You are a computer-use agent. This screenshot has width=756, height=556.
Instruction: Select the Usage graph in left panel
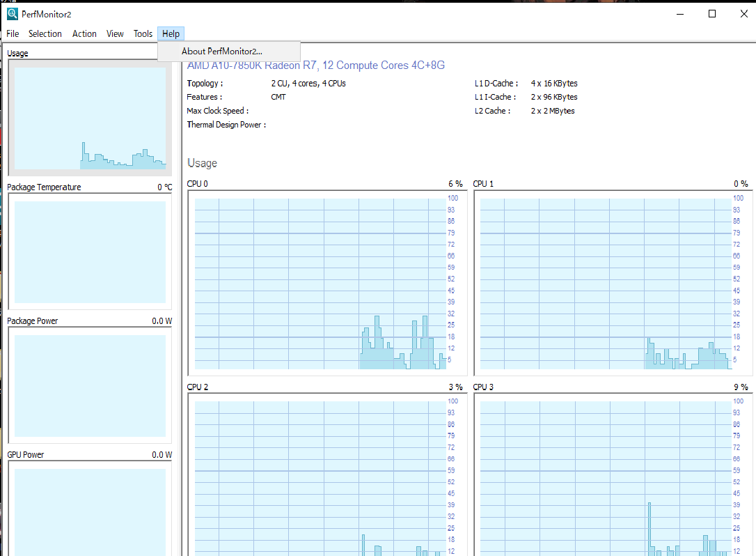pos(90,118)
